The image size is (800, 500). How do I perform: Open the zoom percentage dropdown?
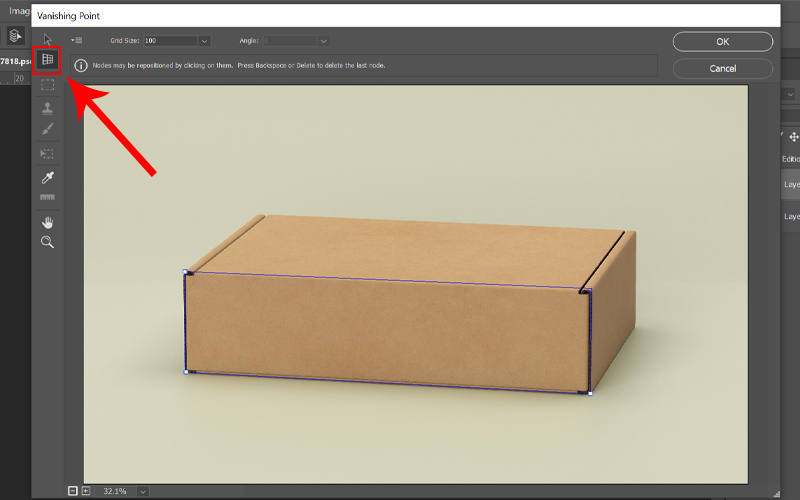tap(143, 491)
